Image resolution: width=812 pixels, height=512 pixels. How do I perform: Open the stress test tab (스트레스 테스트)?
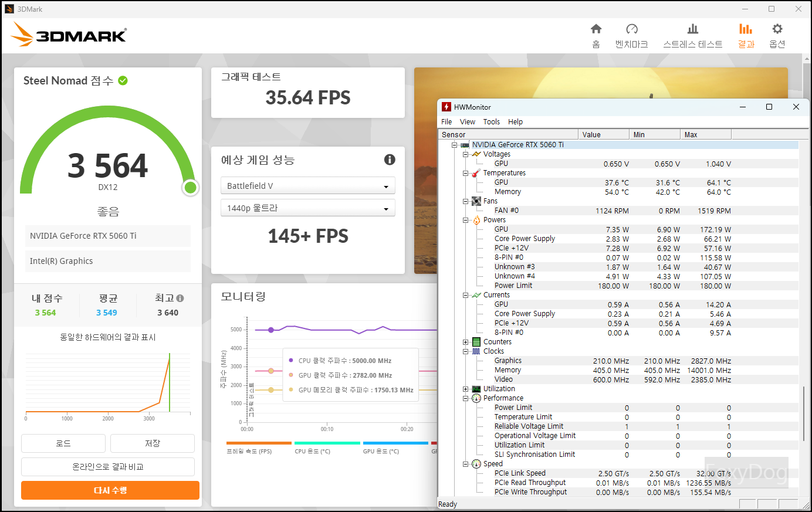click(693, 36)
